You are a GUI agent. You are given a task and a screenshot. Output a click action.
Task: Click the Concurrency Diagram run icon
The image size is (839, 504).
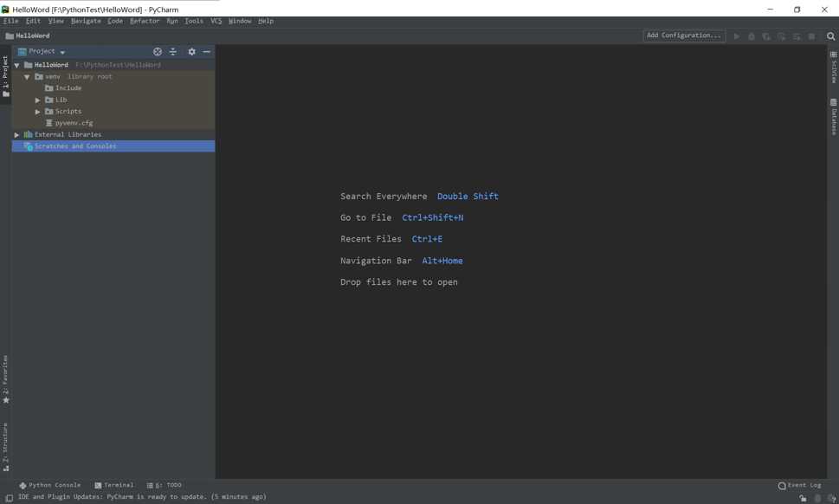point(797,36)
